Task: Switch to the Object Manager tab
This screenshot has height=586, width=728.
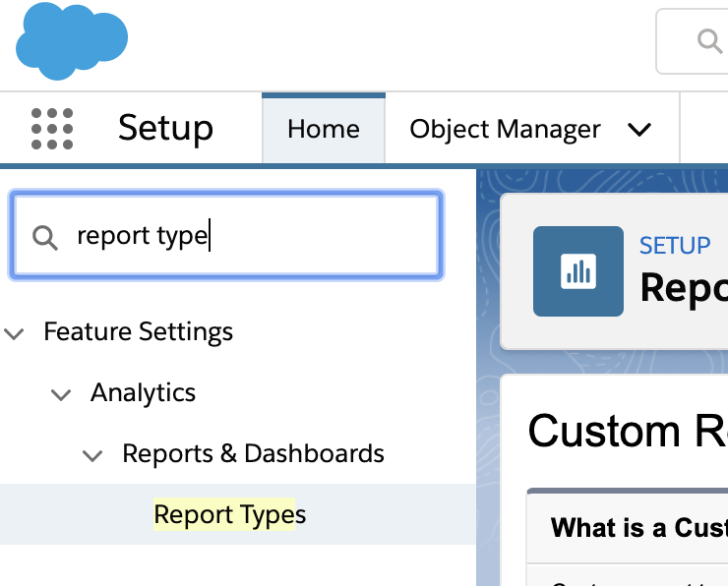Action: tap(505, 130)
